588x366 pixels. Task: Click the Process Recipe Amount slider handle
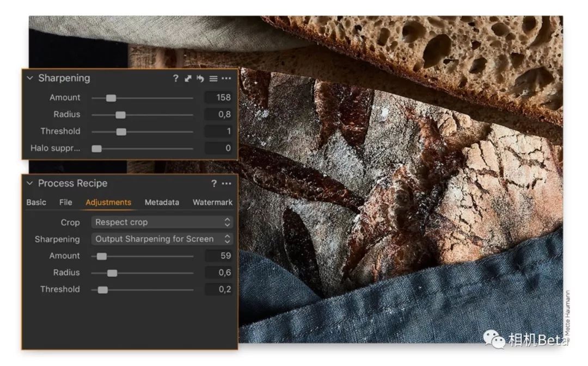(102, 257)
